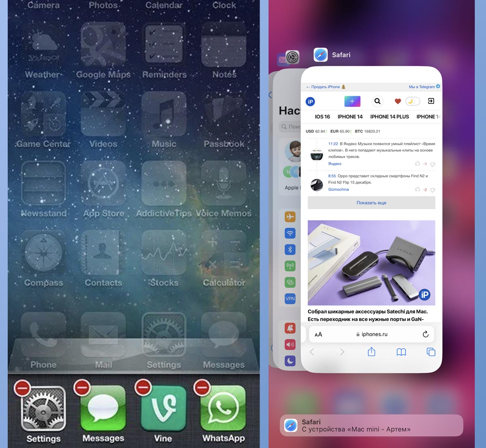The width and height of the screenshot is (486, 448).
Task: Open the AA page settings menu
Action: tap(318, 335)
